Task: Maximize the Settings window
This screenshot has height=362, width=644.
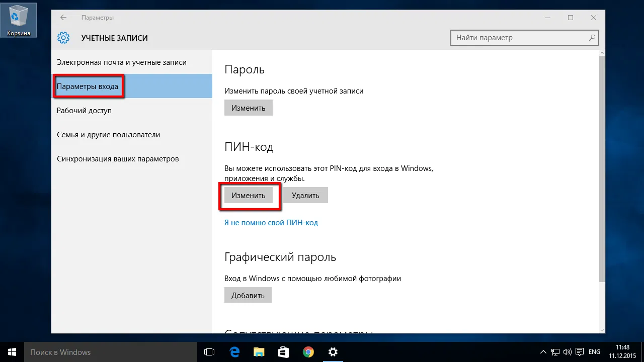Action: click(x=571, y=18)
